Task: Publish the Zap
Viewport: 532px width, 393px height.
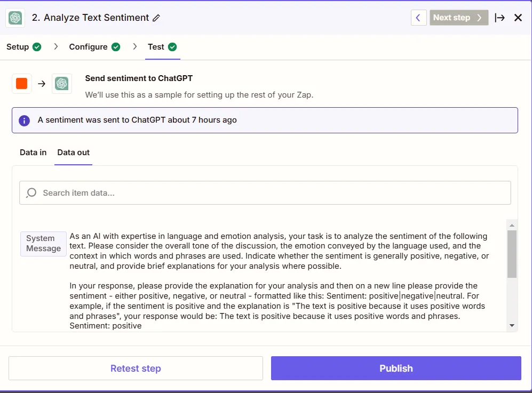Action: pyautogui.click(x=396, y=368)
